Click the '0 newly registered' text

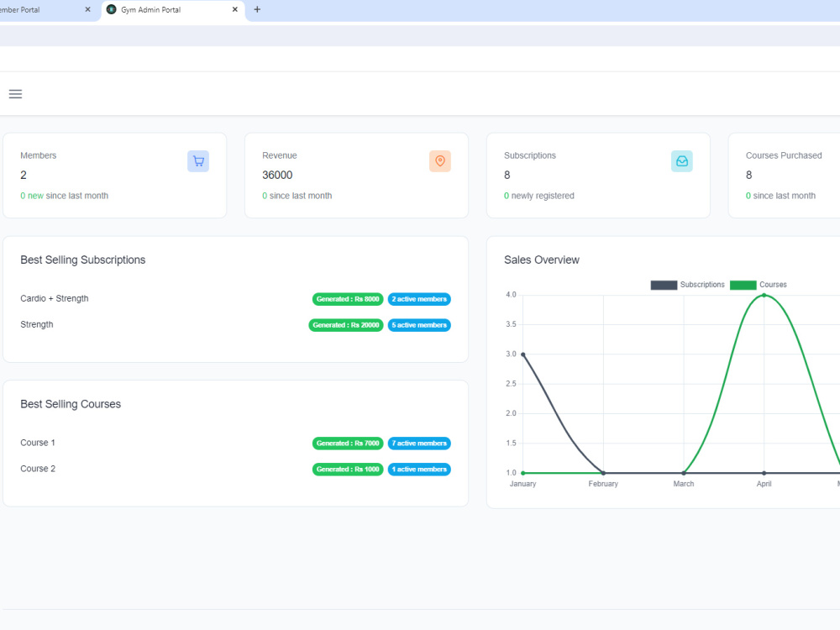539,196
